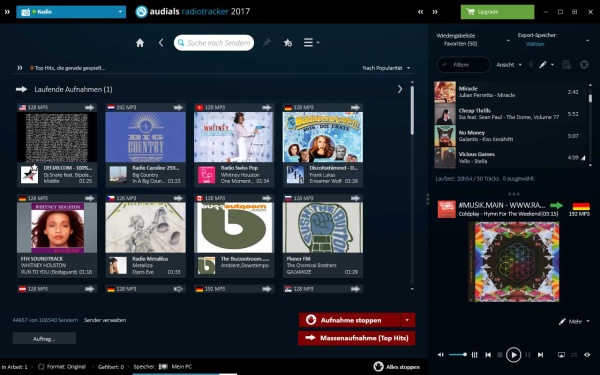Open the Radio Metallica station cover
This screenshot has height=375, width=600.
click(x=145, y=228)
